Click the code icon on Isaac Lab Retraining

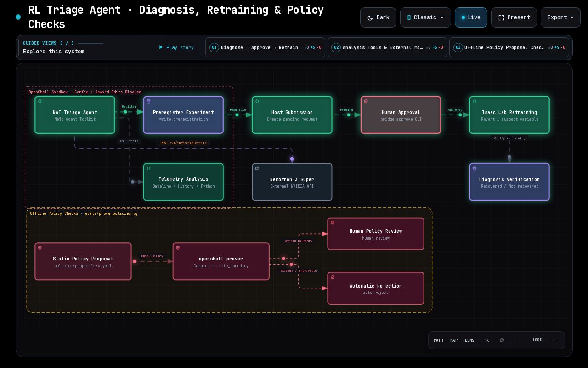[x=475, y=101]
